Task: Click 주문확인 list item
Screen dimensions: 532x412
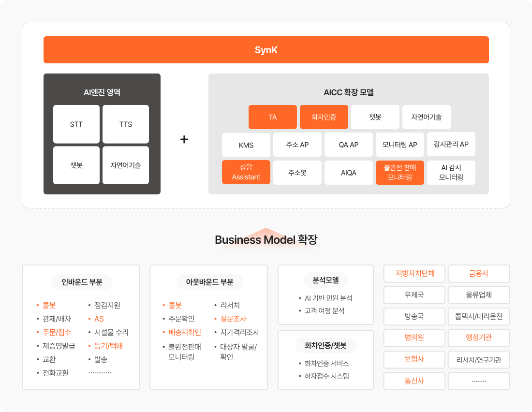Action: (181, 319)
